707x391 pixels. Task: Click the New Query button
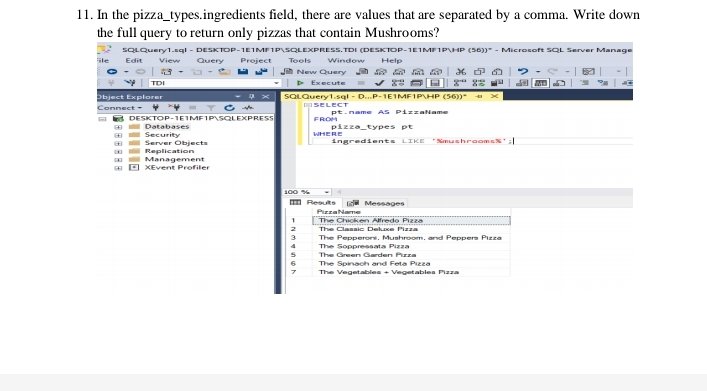pyautogui.click(x=313, y=71)
